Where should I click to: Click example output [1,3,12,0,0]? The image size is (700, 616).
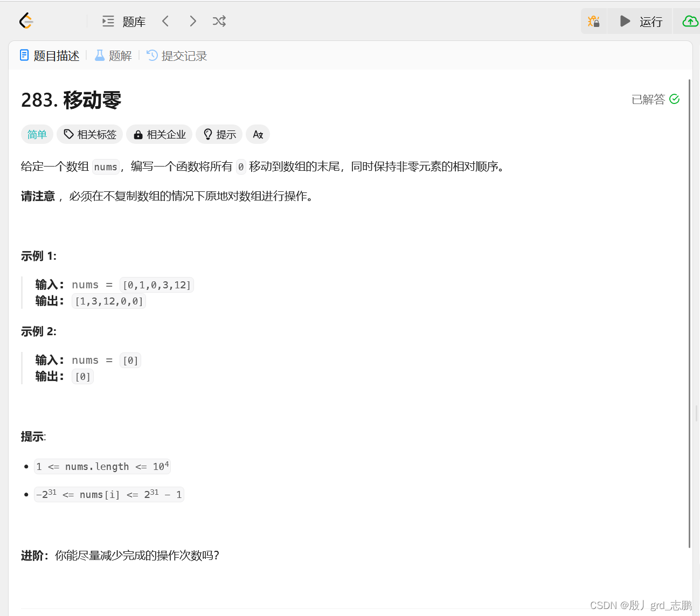(x=109, y=301)
